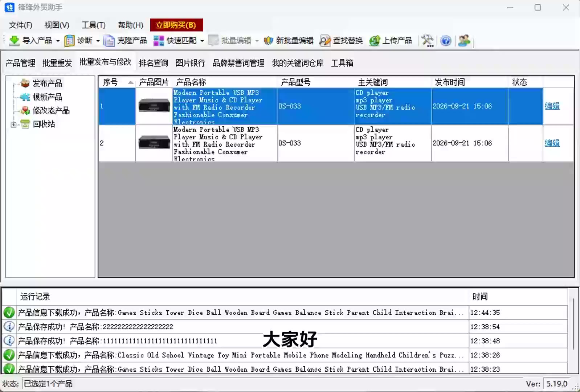Click the product thumbnail in row 1
This screenshot has width=580, height=392.
click(154, 106)
